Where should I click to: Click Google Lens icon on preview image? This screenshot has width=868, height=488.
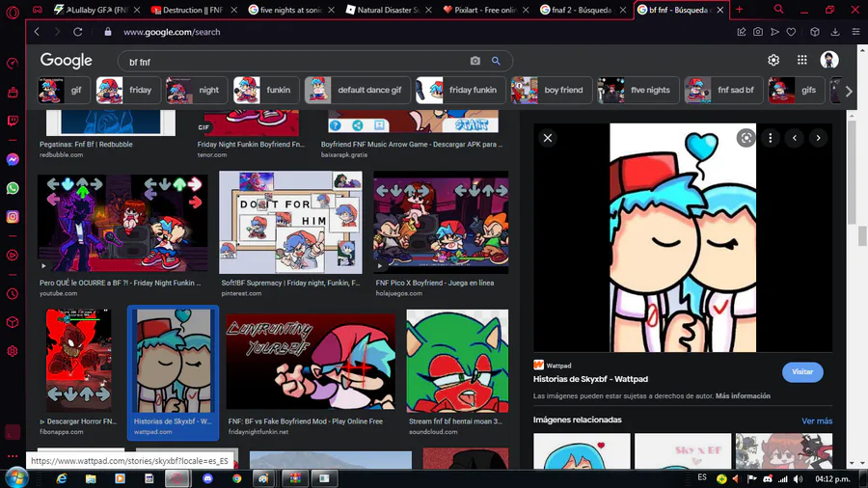(746, 138)
